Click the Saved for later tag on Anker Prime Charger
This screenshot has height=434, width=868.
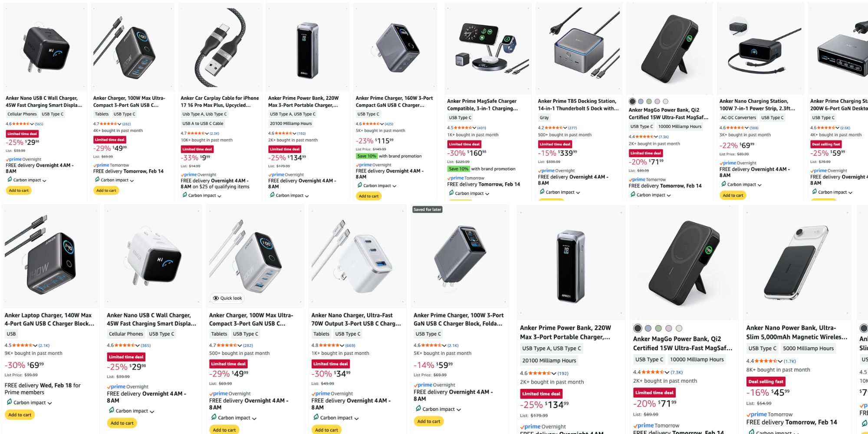point(428,210)
